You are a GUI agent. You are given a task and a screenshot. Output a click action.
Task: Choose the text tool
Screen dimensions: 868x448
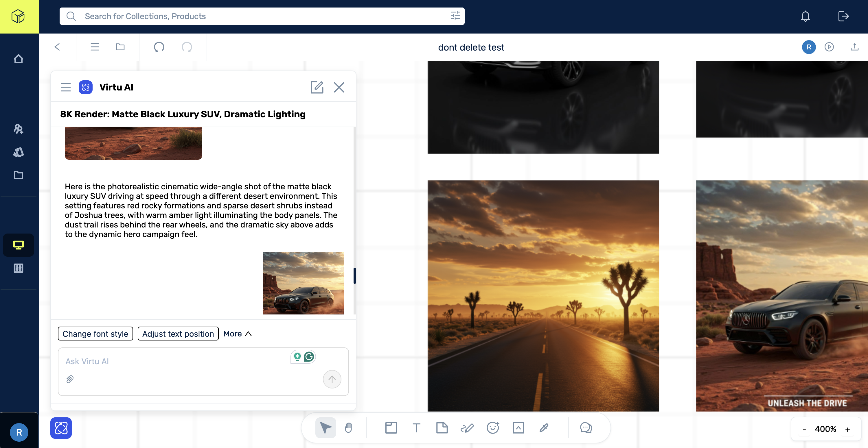point(416,427)
